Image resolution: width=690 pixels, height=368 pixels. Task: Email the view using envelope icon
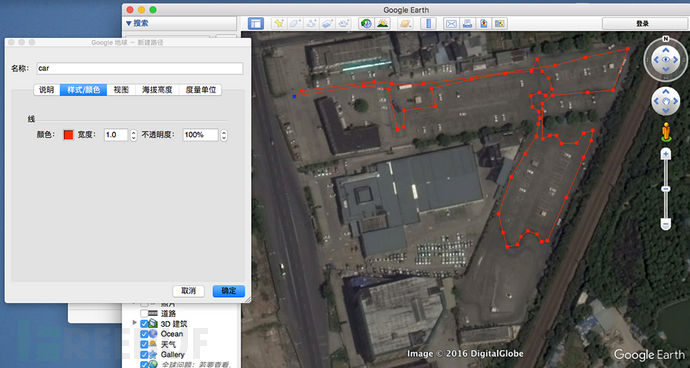pos(451,23)
